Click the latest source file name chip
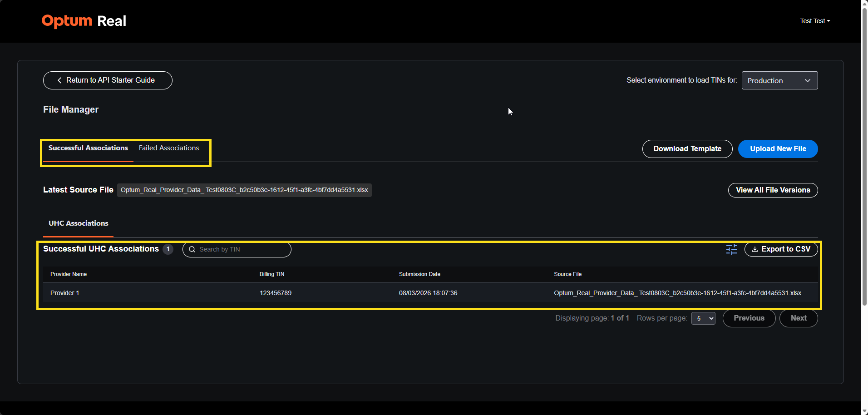Screen dimensions: 868x415 pyautogui.click(x=244, y=190)
